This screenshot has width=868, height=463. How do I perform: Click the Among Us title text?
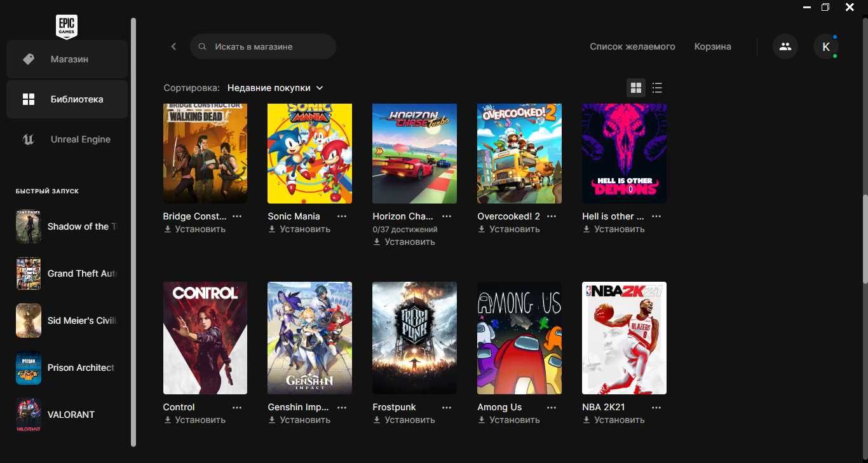click(499, 407)
